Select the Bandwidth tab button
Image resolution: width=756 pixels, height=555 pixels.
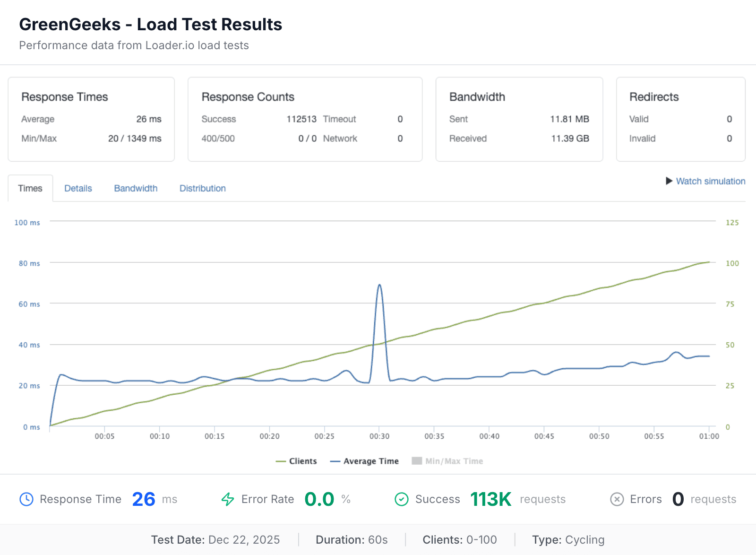[x=136, y=188]
